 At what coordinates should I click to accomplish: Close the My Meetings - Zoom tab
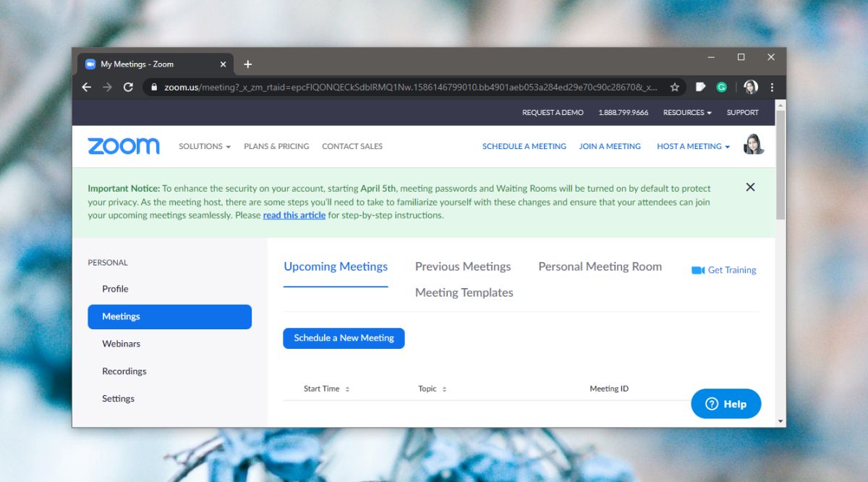coord(223,64)
